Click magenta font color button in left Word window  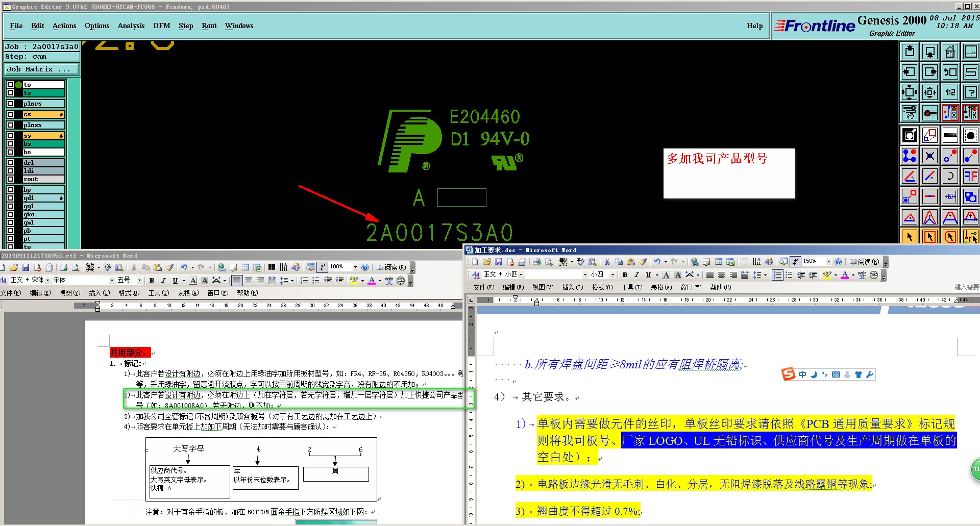point(372,280)
